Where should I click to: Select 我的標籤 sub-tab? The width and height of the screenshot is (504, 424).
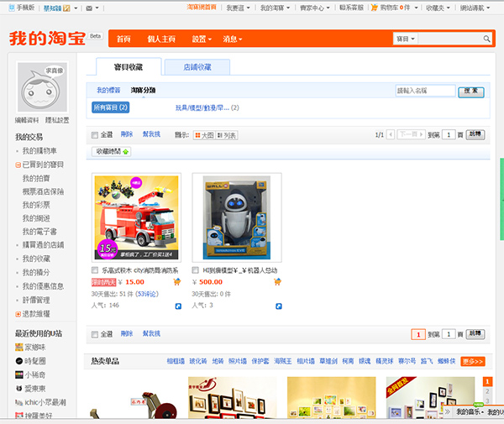108,91
